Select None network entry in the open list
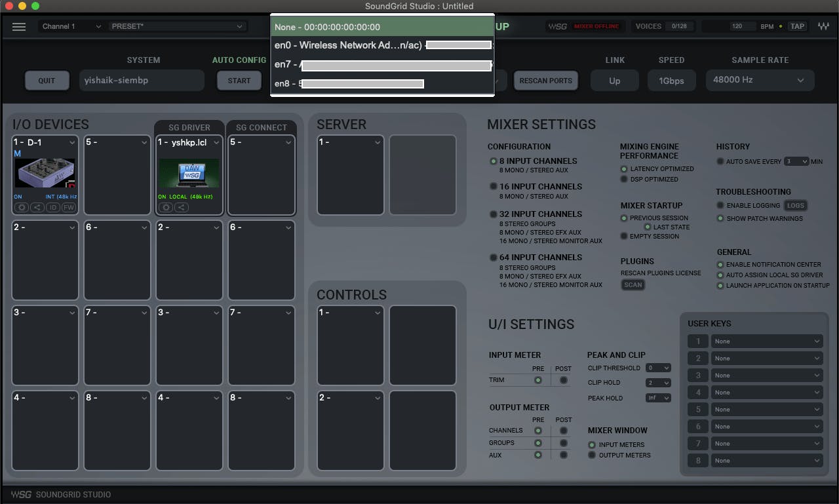Image resolution: width=839 pixels, height=504 pixels. click(328, 26)
